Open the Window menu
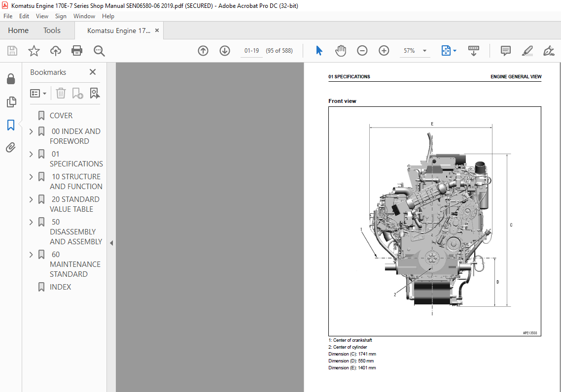The image size is (561, 392). pyautogui.click(x=84, y=16)
